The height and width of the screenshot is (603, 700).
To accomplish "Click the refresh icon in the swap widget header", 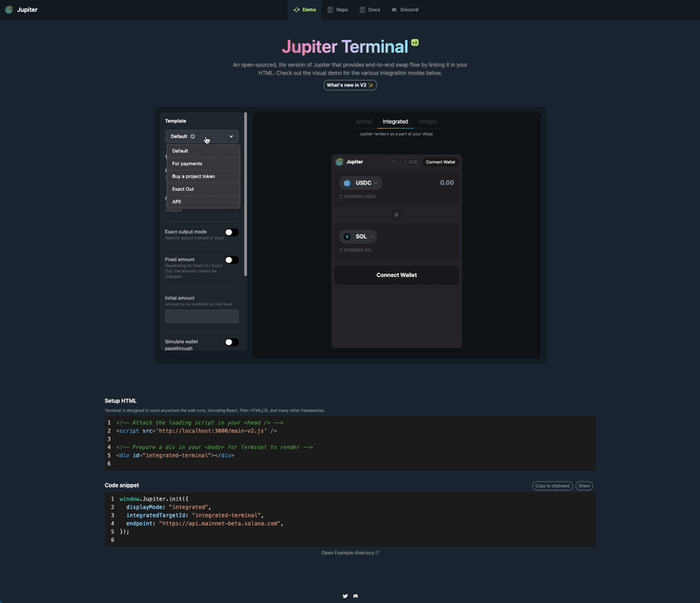I will (394, 163).
